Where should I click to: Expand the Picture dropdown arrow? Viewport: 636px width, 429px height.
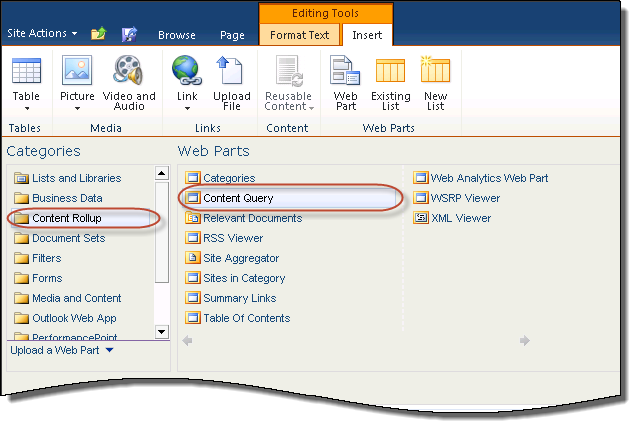(x=77, y=109)
